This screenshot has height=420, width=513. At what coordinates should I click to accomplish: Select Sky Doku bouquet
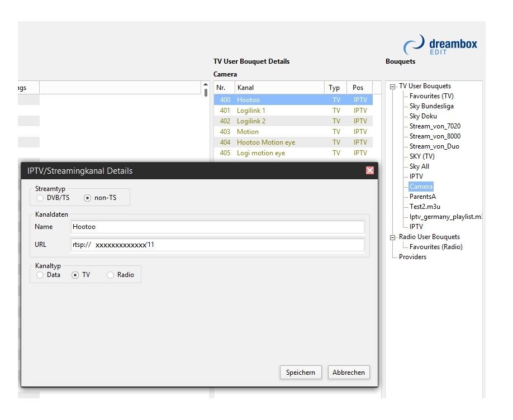[x=423, y=116]
